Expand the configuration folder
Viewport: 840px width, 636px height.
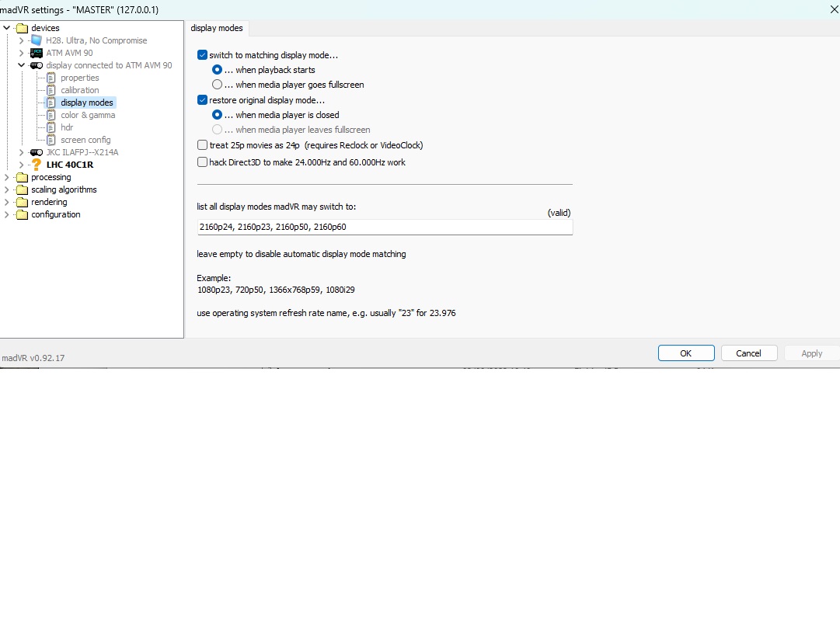[x=6, y=214]
